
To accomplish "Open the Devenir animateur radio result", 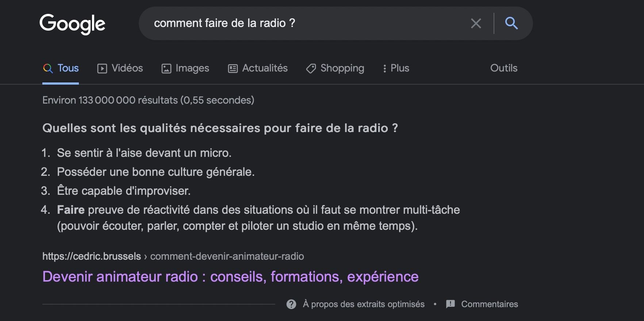I will point(231,277).
